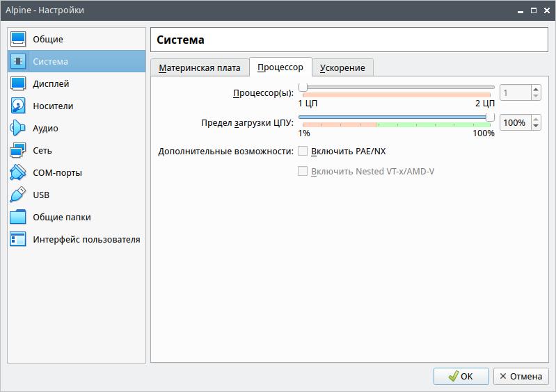Select the Общие папки category label
Screen dimensions: 556x392
coord(62,218)
